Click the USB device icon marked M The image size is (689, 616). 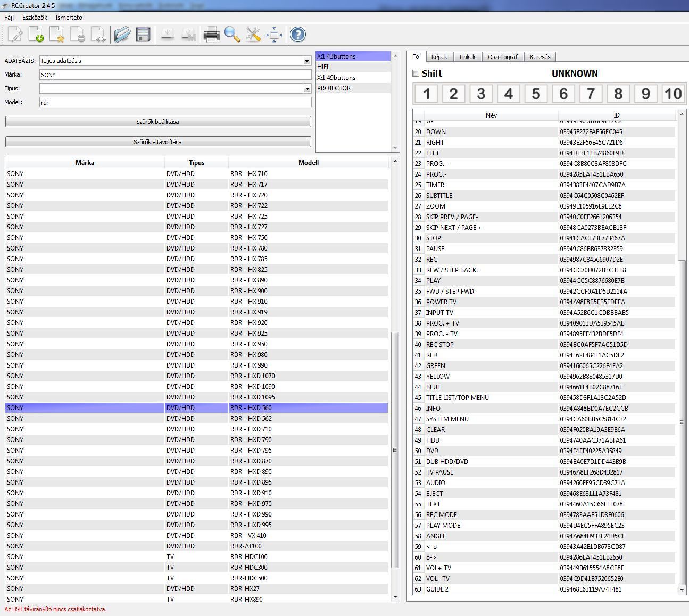click(188, 35)
